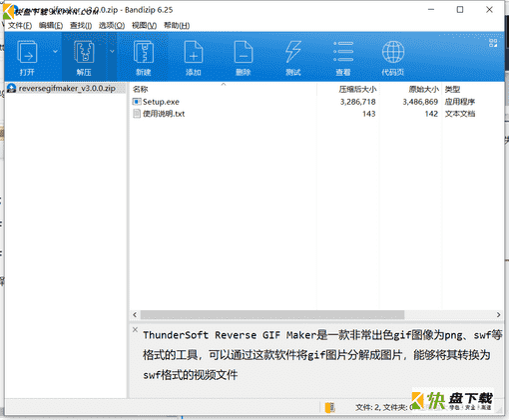Screen dimensions: 509x420
Task: Minimize the Bandizip window
Action: click(431, 10)
